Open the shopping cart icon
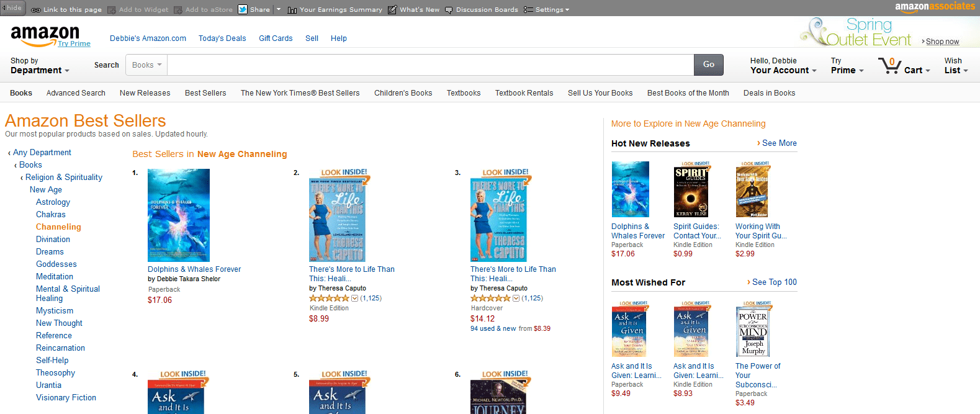980x414 pixels. click(x=890, y=65)
